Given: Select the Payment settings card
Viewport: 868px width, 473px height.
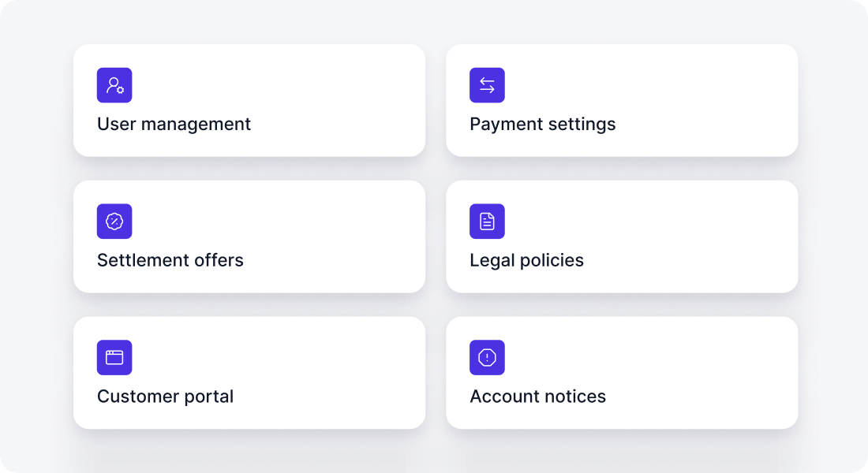Looking at the screenshot, I should tap(622, 100).
